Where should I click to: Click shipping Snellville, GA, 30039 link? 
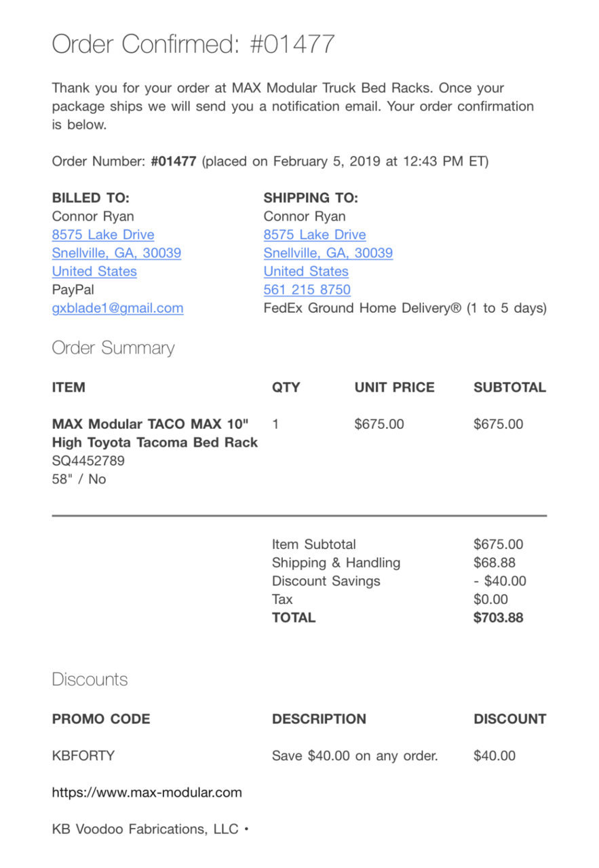[328, 253]
